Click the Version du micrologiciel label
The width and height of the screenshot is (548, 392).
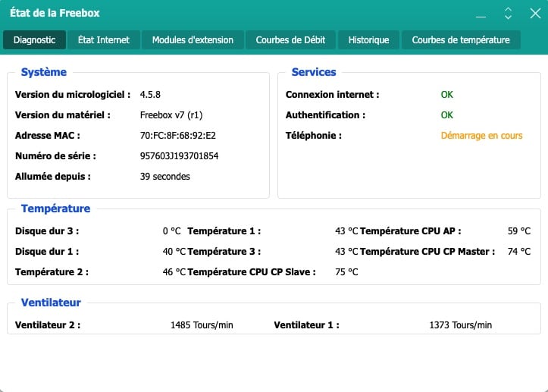[73, 95]
